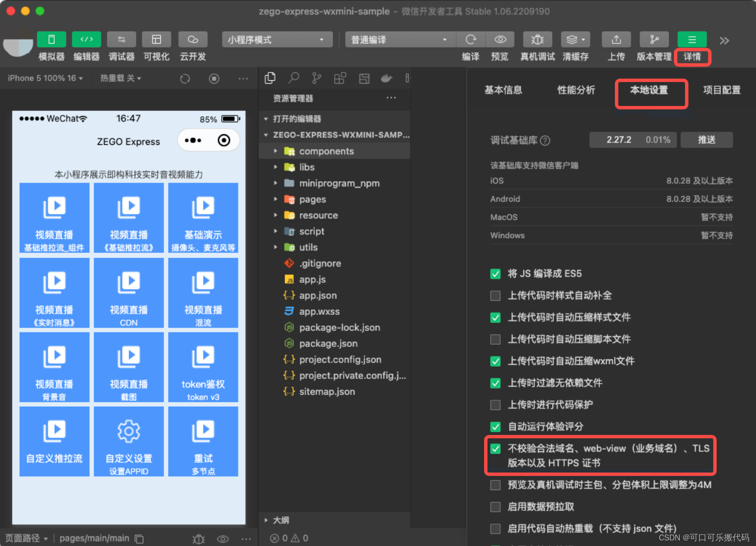Show more toolbar items via chevron
This screenshot has width=756, height=546.
724,41
